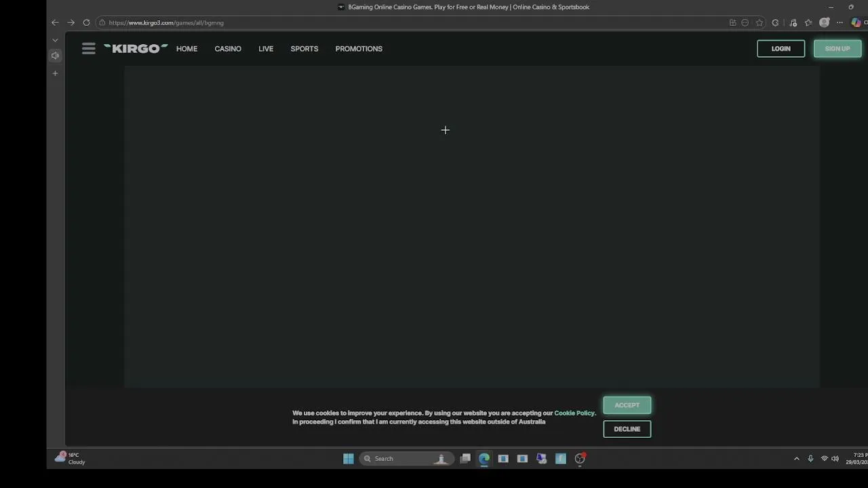Go forward in the browser
The height and width of the screenshot is (488, 868).
71,22
